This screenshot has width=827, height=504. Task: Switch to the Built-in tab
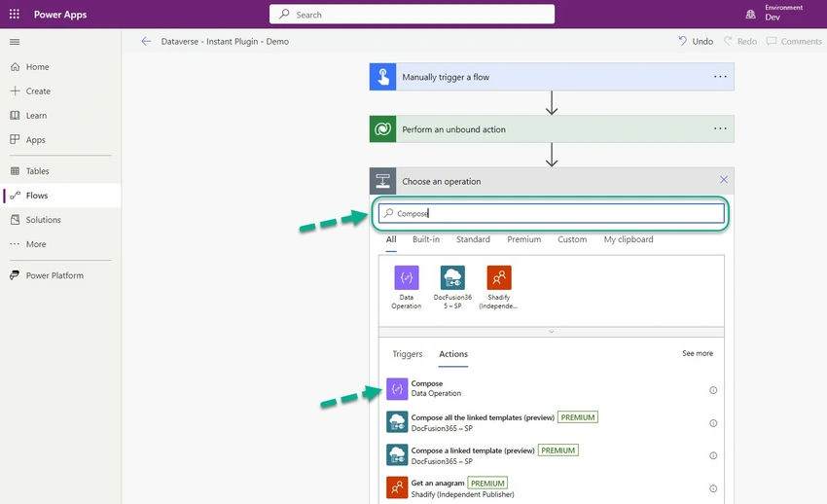(425, 239)
